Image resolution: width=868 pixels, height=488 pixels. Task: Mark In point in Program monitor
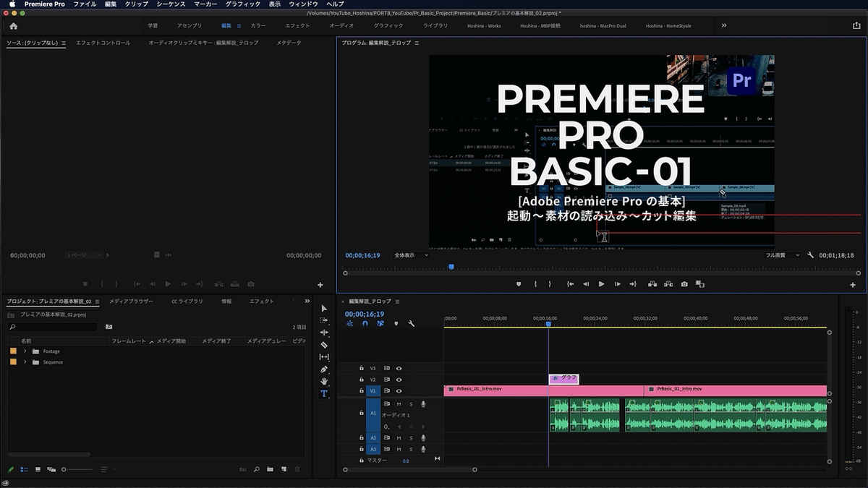click(535, 284)
